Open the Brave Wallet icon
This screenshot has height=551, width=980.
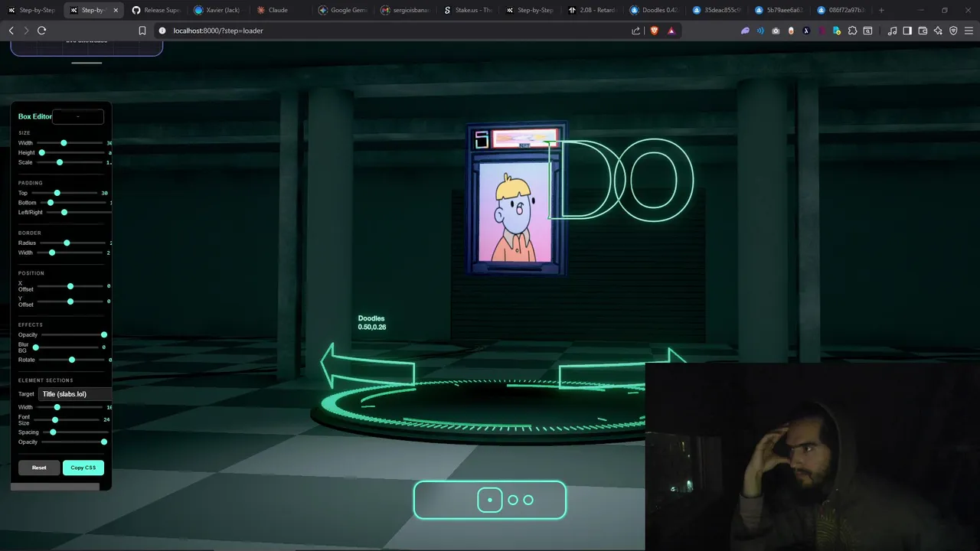tap(923, 31)
